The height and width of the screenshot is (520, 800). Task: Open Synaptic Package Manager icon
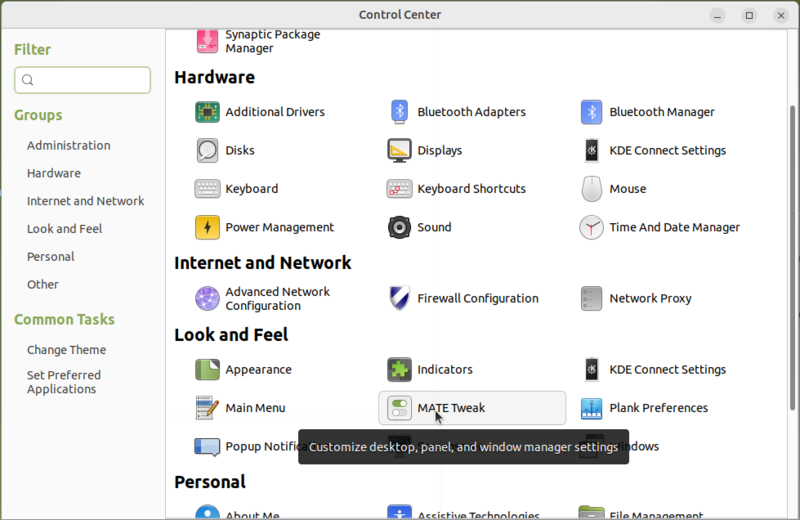(207, 41)
